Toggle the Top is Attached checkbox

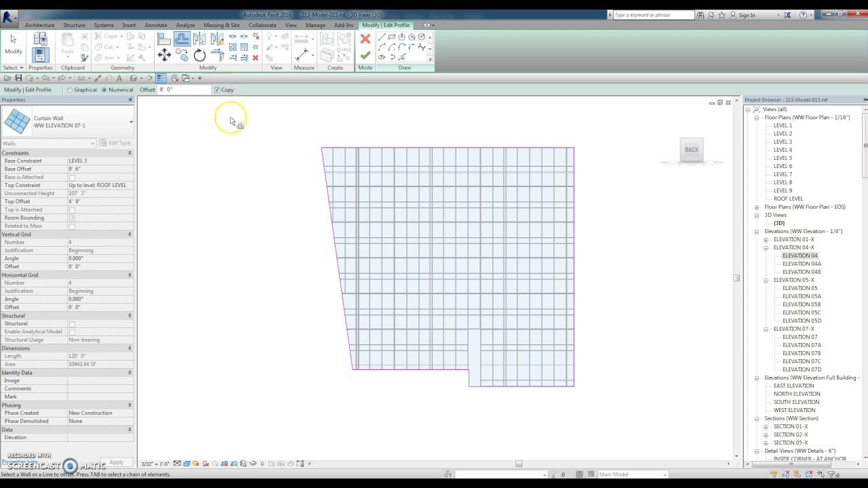tap(72, 210)
